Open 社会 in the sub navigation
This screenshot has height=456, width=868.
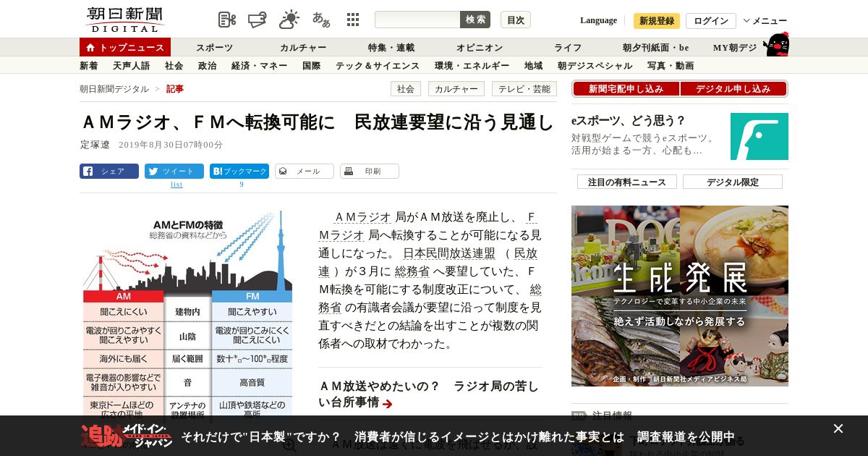(x=174, y=66)
